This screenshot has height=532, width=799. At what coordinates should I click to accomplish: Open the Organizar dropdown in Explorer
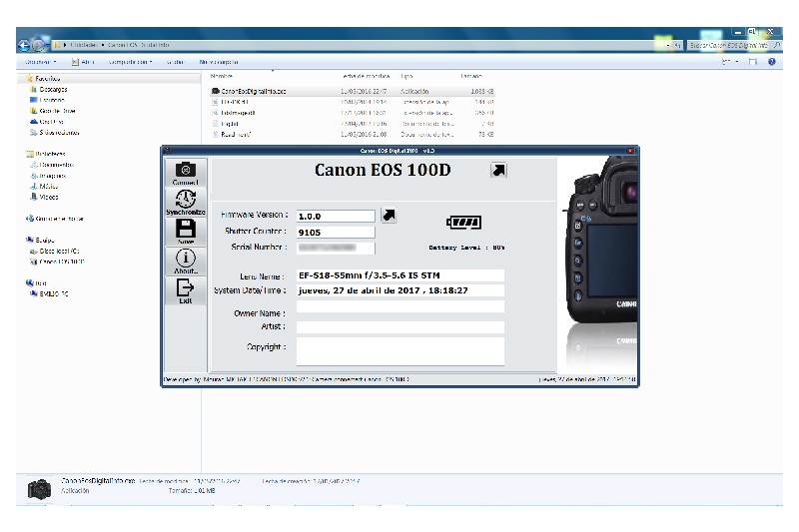[40, 62]
